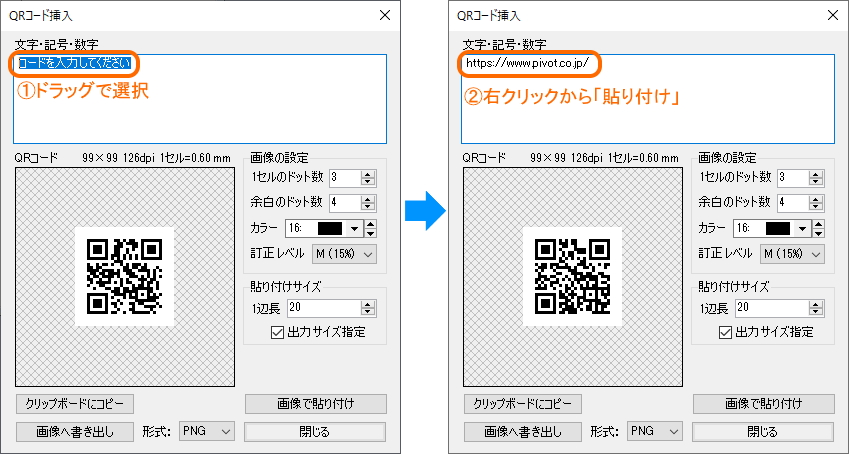Toggle 出力サイズ指定 checkbox in right dialog

pyautogui.click(x=725, y=332)
